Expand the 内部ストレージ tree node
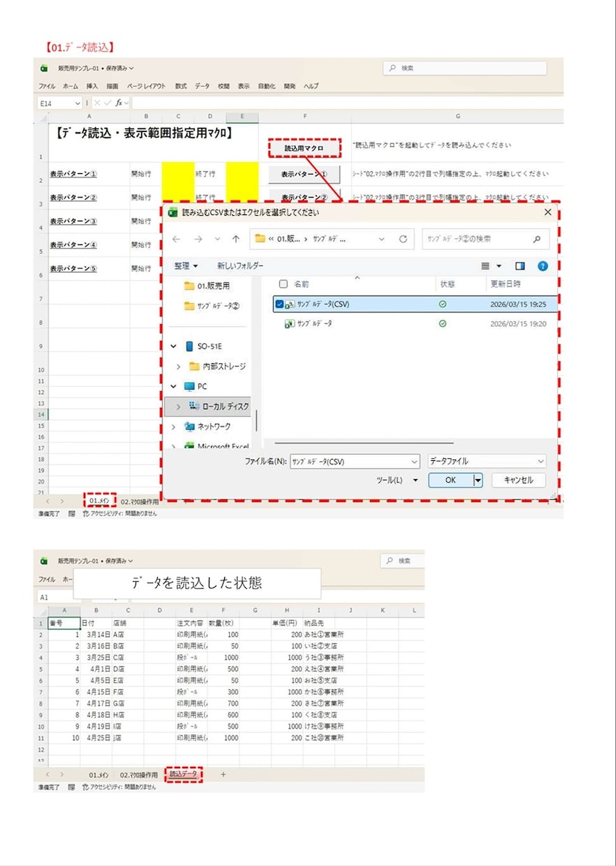This screenshot has height=866, width=616. 179,366
